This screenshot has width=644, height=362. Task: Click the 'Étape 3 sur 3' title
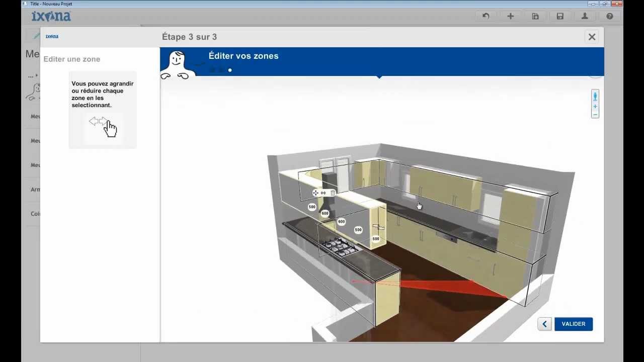click(x=189, y=37)
